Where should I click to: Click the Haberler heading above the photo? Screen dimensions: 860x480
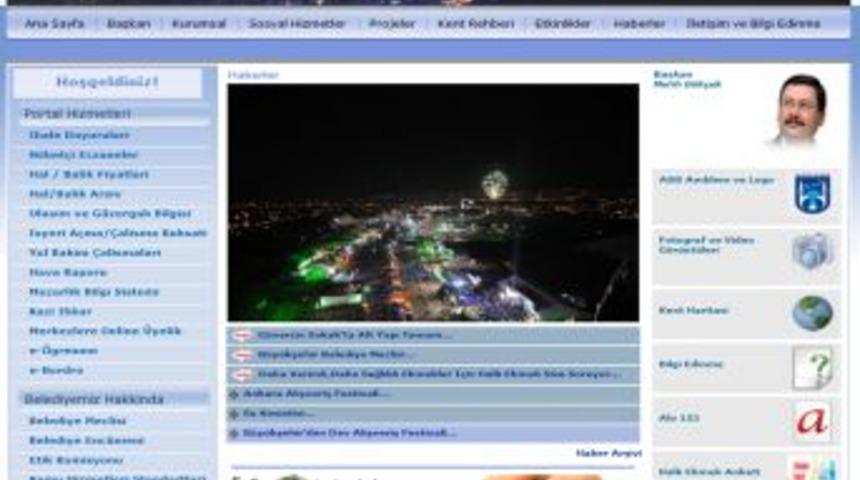coord(253,75)
